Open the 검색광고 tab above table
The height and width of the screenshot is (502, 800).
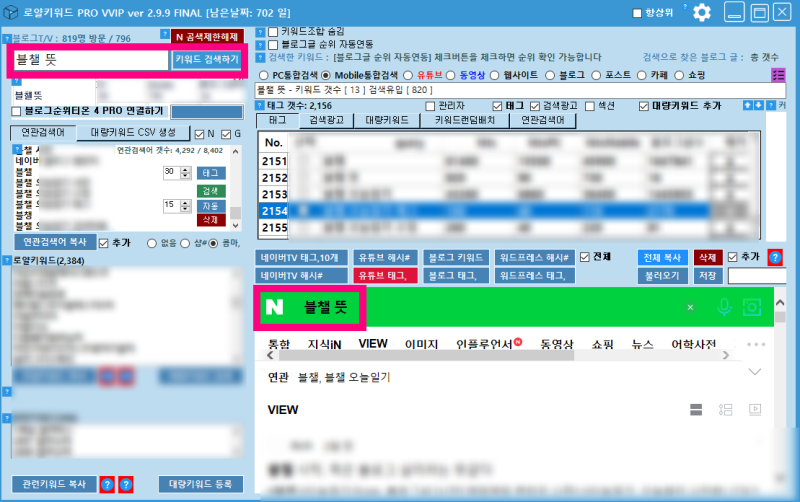click(327, 120)
